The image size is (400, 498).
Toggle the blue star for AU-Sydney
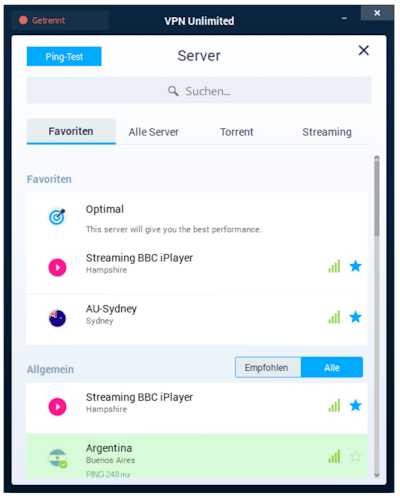356,317
